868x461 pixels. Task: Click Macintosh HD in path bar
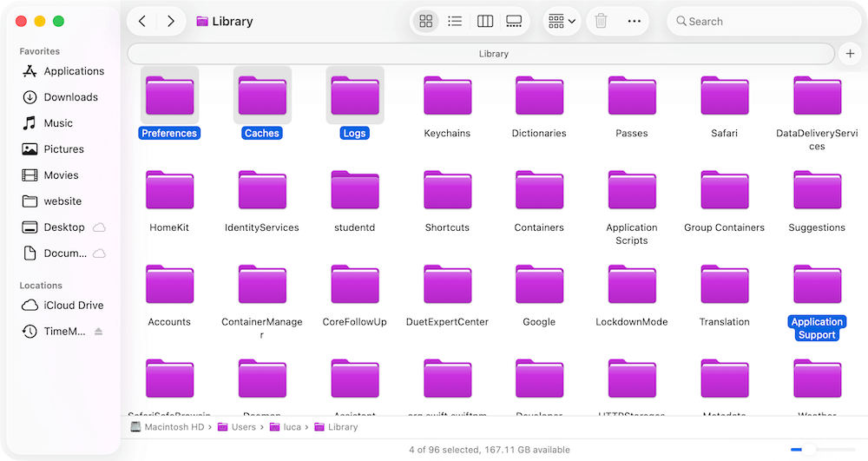pyautogui.click(x=168, y=426)
